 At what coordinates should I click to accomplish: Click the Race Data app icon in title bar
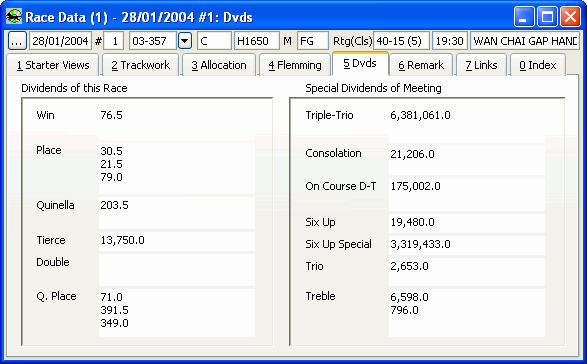click(14, 17)
